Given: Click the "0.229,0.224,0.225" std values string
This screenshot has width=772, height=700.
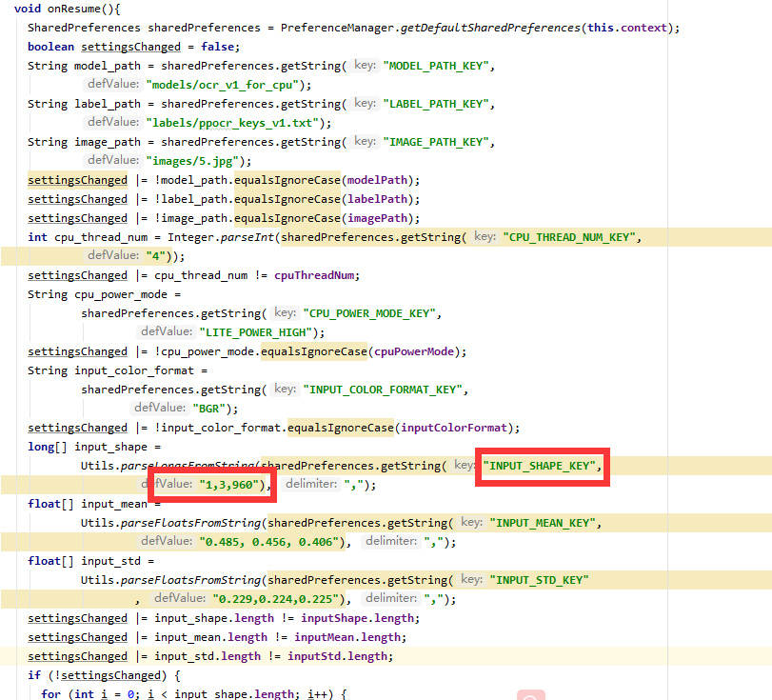Looking at the screenshot, I should (x=274, y=598).
